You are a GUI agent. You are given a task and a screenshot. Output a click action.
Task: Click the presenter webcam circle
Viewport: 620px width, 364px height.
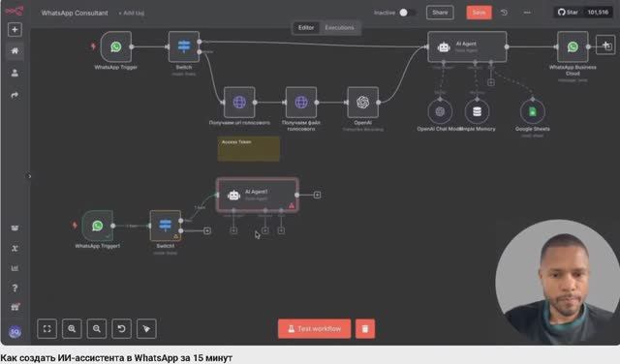(558, 282)
